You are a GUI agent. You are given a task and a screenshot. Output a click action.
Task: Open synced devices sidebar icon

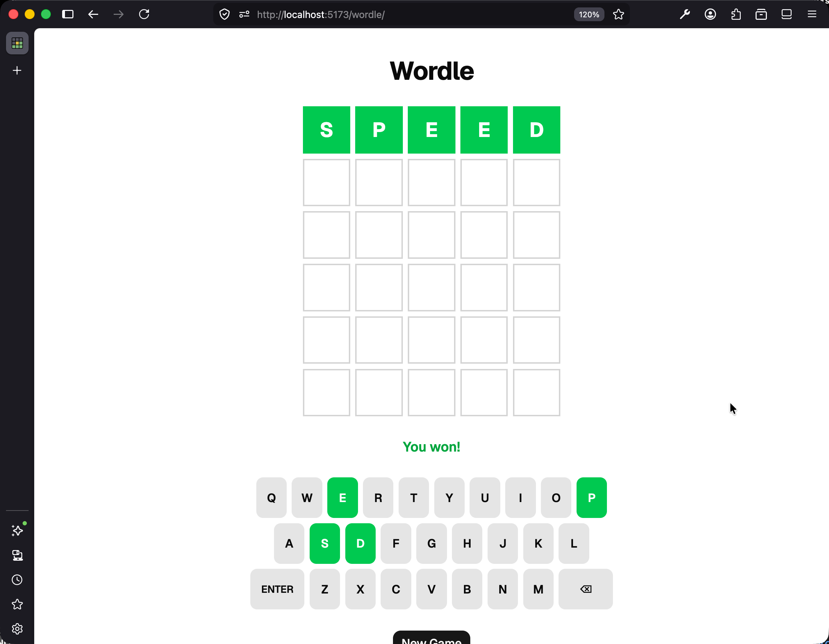17,555
